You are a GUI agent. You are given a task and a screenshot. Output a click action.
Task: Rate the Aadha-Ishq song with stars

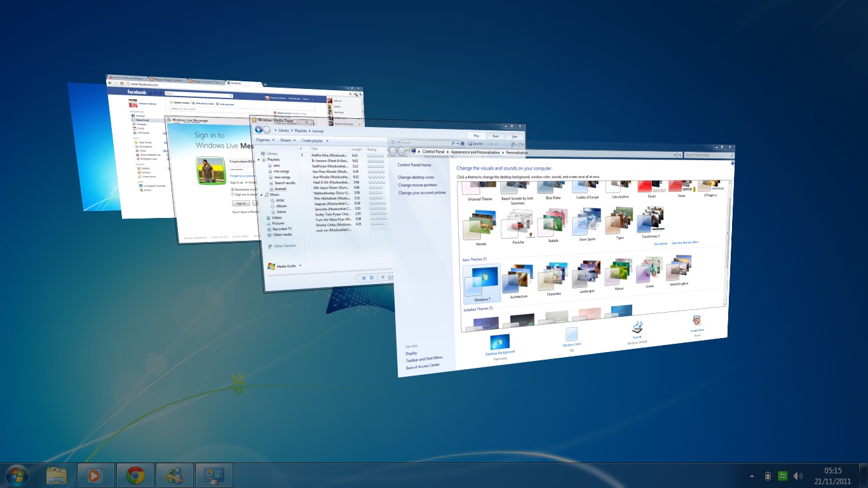tap(376, 156)
